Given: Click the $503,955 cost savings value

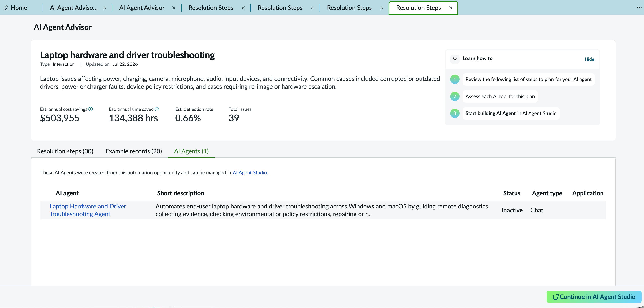Looking at the screenshot, I should point(60,118).
